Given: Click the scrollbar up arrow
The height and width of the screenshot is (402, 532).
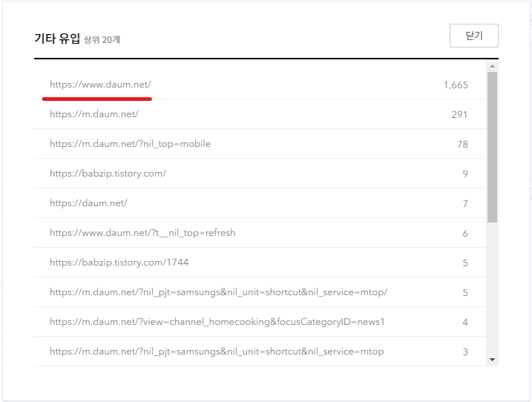Looking at the screenshot, I should pos(492,66).
